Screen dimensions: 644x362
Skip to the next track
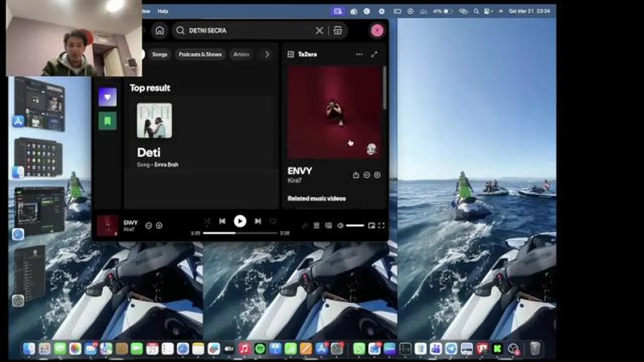(x=258, y=221)
